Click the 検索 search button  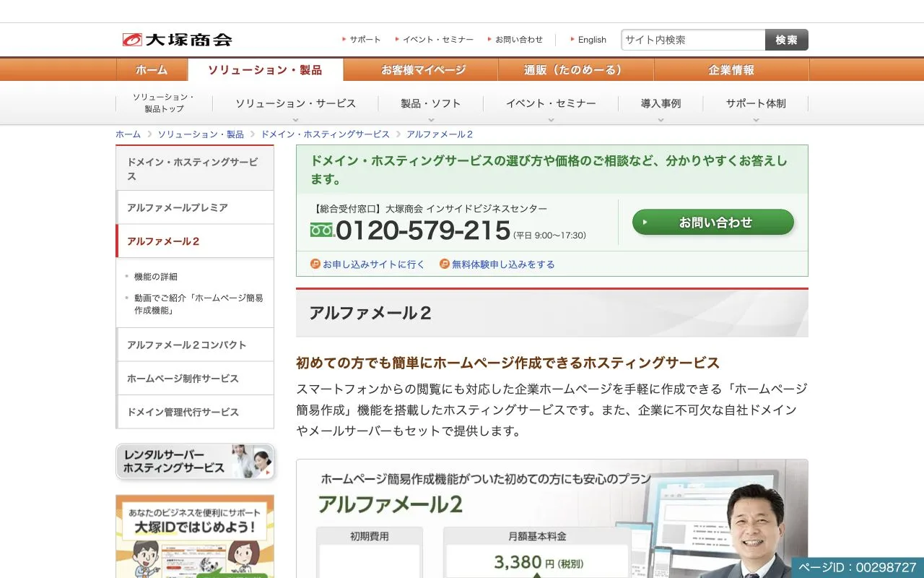pyautogui.click(x=787, y=40)
